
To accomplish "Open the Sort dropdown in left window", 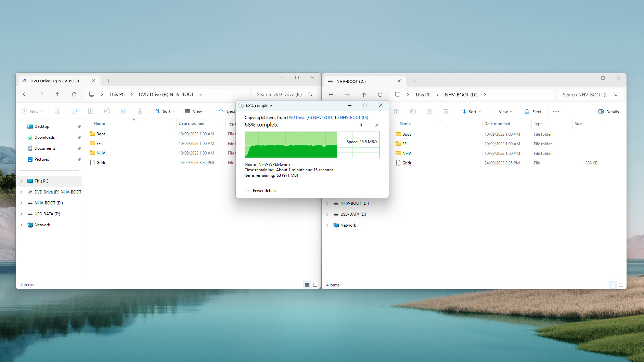I will [x=165, y=111].
